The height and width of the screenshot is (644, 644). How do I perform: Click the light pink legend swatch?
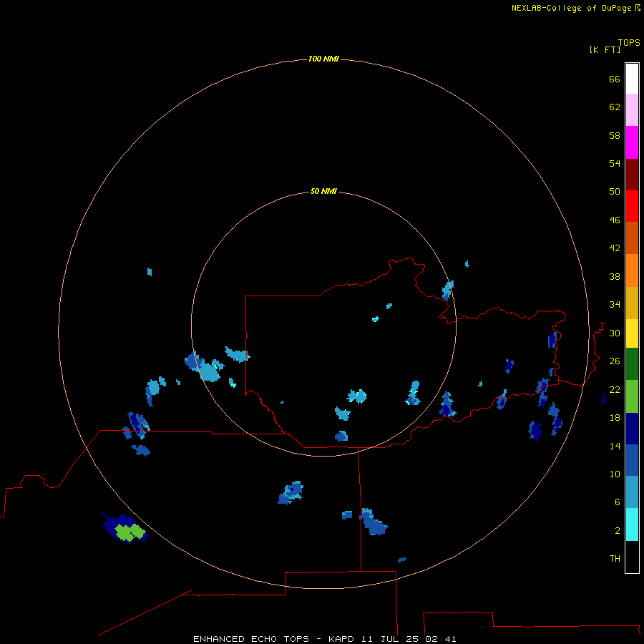click(632, 110)
